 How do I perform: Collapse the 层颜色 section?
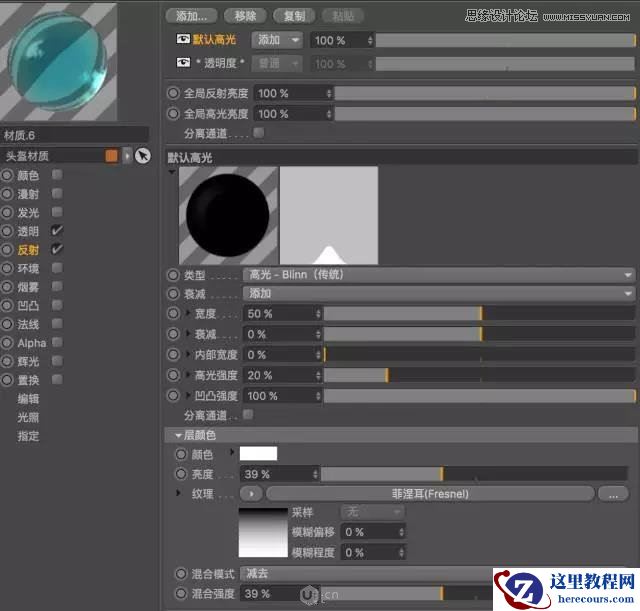[178, 435]
